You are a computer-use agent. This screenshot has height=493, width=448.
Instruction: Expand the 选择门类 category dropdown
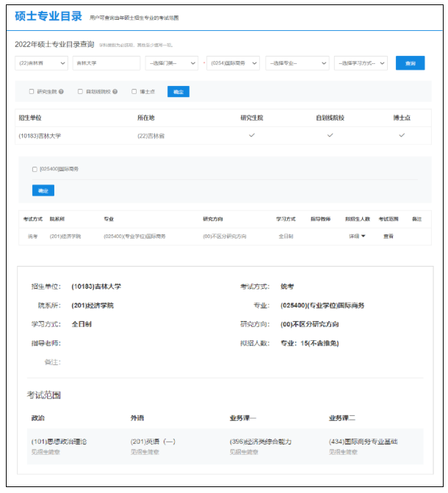[x=171, y=63]
